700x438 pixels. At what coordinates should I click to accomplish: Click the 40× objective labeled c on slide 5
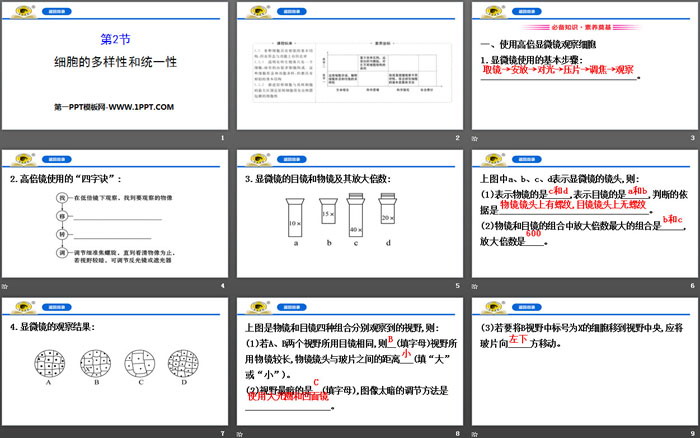point(356,214)
